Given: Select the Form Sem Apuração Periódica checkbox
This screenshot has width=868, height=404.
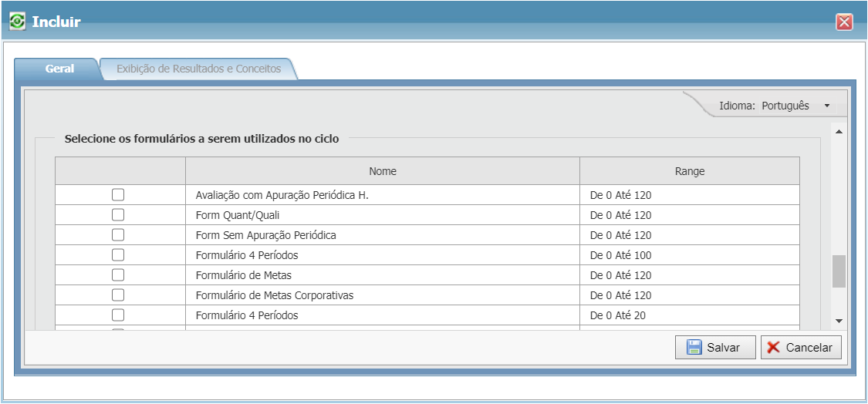Looking at the screenshot, I should point(118,235).
